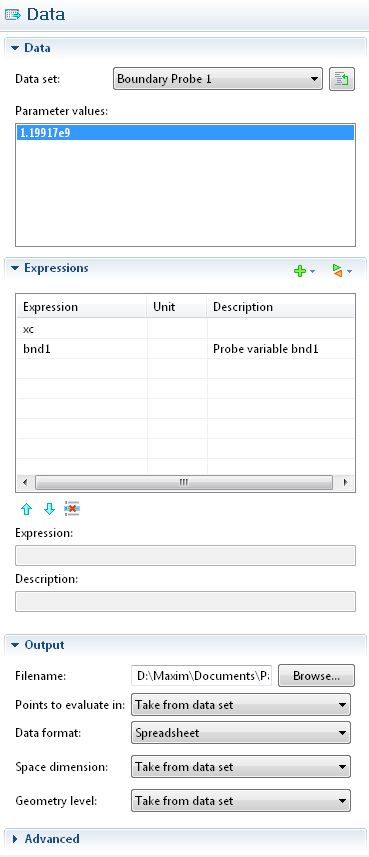
Task: Click the Delete row icon with red X
Action: tap(72, 509)
